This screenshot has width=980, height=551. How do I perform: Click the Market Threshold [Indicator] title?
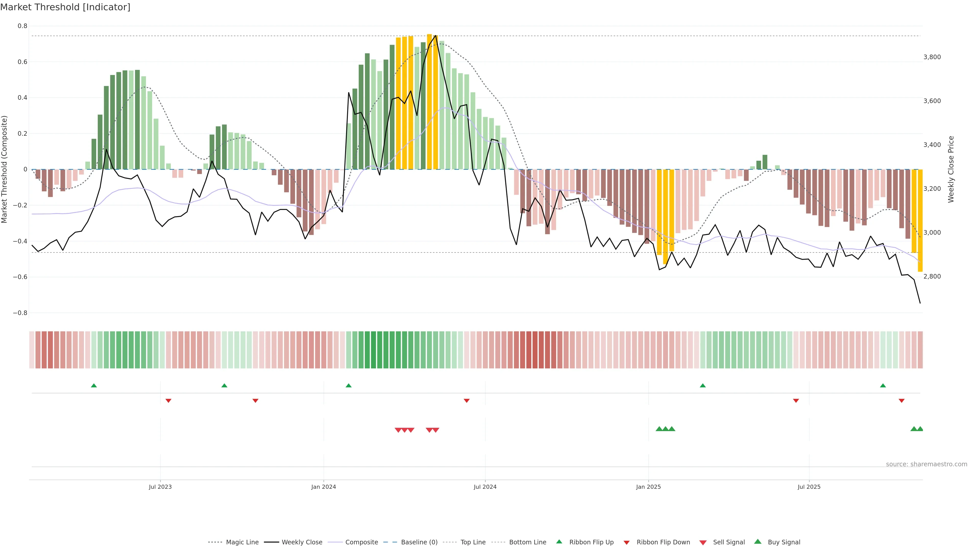pyautogui.click(x=65, y=7)
